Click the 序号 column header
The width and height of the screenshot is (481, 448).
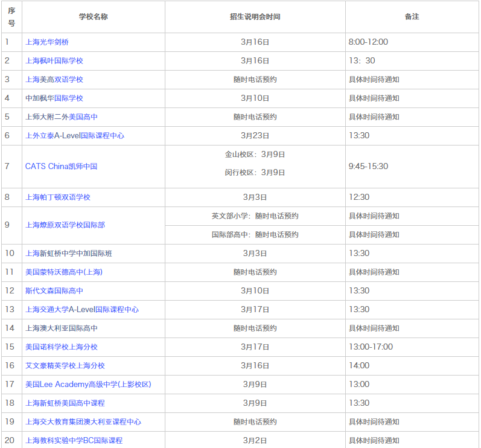11,17
